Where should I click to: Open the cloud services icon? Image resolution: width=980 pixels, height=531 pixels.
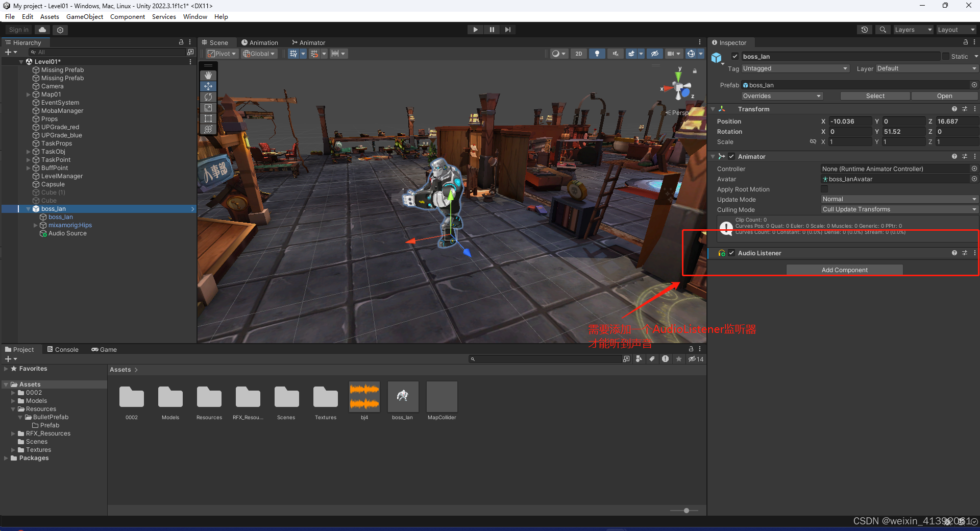[x=42, y=30]
